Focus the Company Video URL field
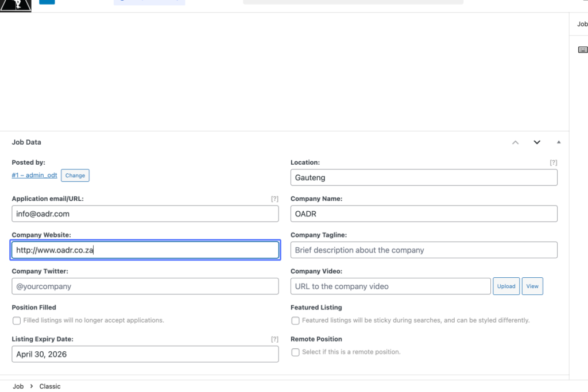588x392 pixels. point(390,286)
